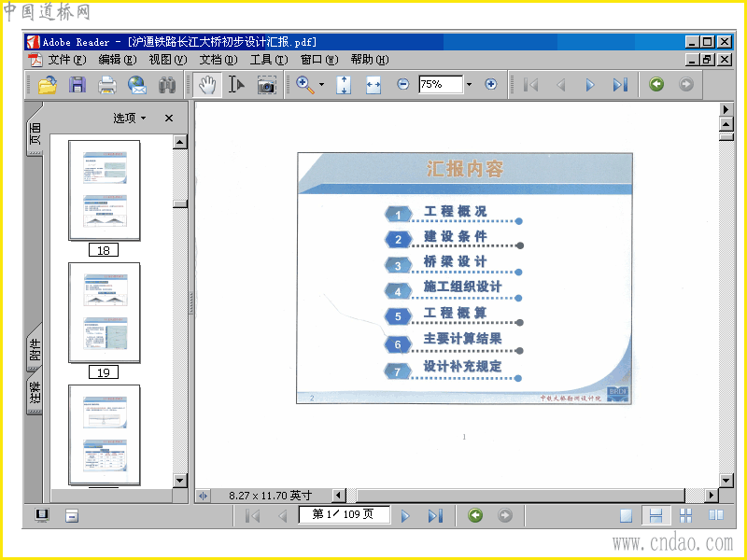Switch to continuous facing layout
The image size is (747, 560).
click(685, 516)
